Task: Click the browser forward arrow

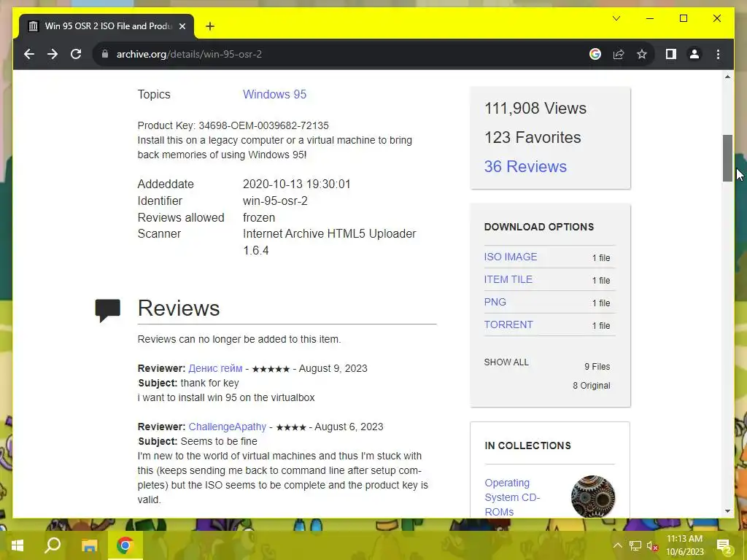Action: [53, 54]
